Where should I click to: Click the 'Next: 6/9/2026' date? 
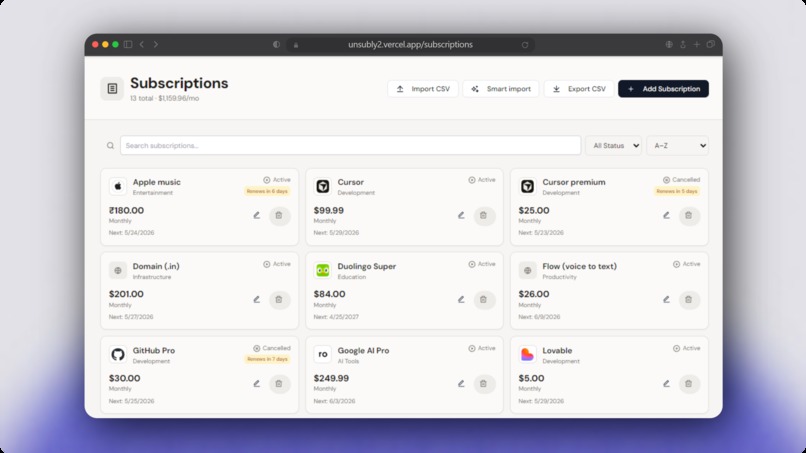tap(539, 317)
